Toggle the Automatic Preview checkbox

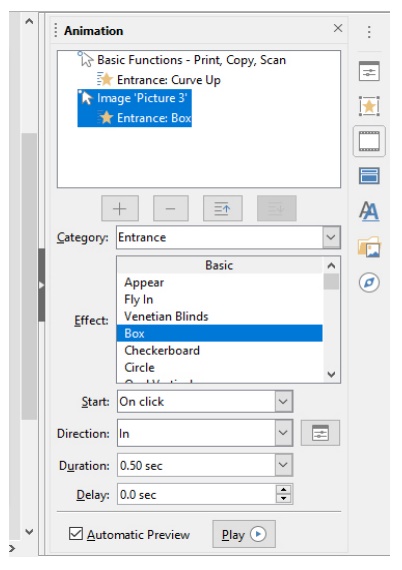click(76, 534)
